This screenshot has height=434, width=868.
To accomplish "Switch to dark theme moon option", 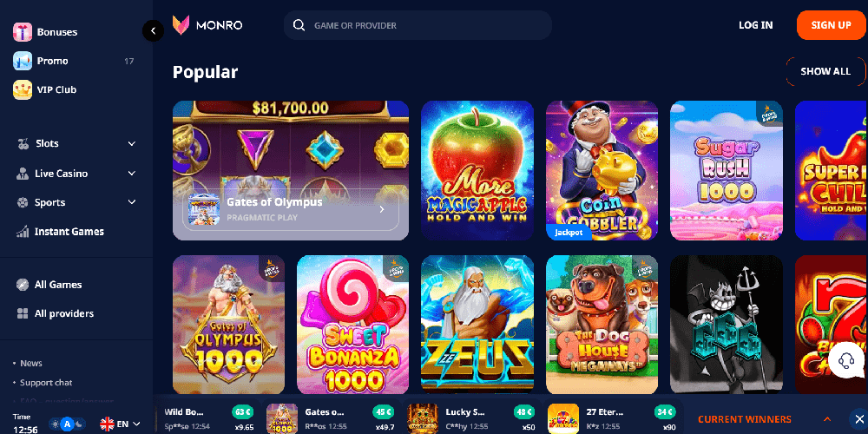I will click(80, 424).
